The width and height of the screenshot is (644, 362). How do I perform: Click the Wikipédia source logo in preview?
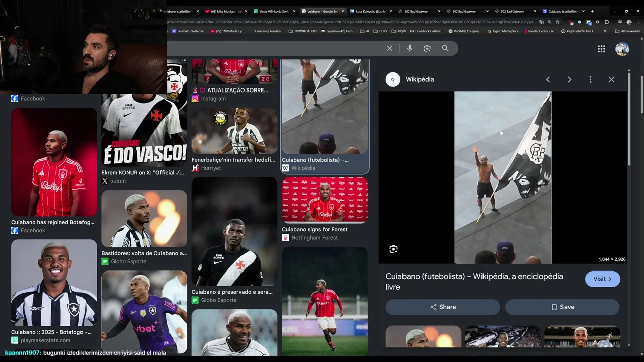[393, 79]
